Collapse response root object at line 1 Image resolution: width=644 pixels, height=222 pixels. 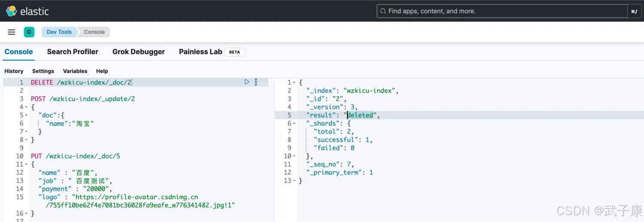click(x=294, y=82)
